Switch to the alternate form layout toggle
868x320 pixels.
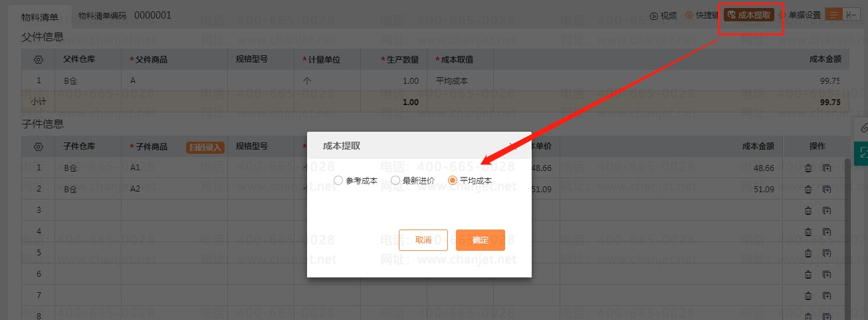click(x=851, y=15)
